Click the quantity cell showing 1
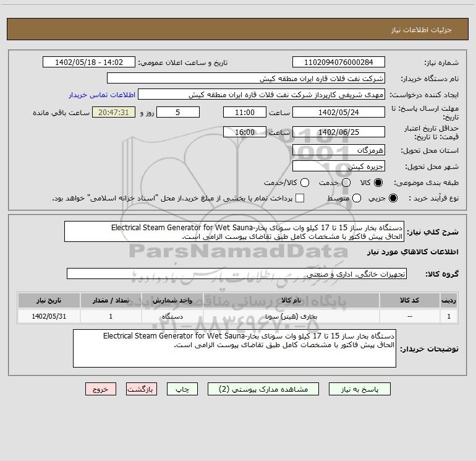The image size is (476, 461). [111, 316]
